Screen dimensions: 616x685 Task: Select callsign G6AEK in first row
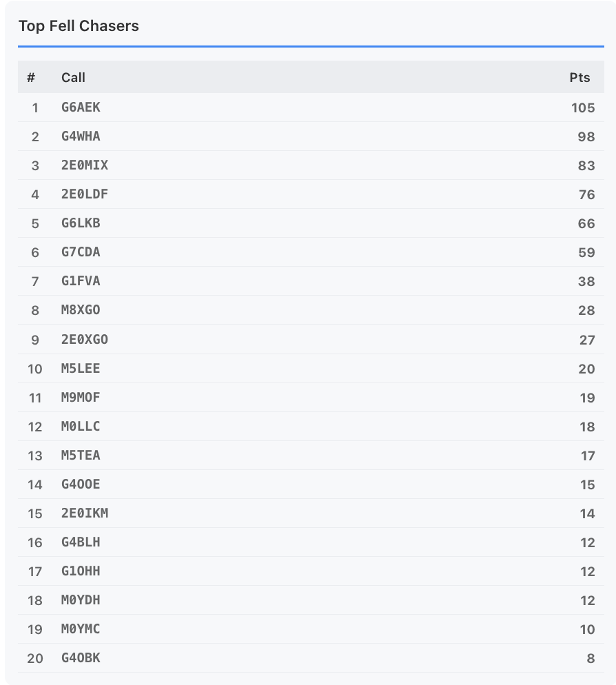pyautogui.click(x=81, y=108)
